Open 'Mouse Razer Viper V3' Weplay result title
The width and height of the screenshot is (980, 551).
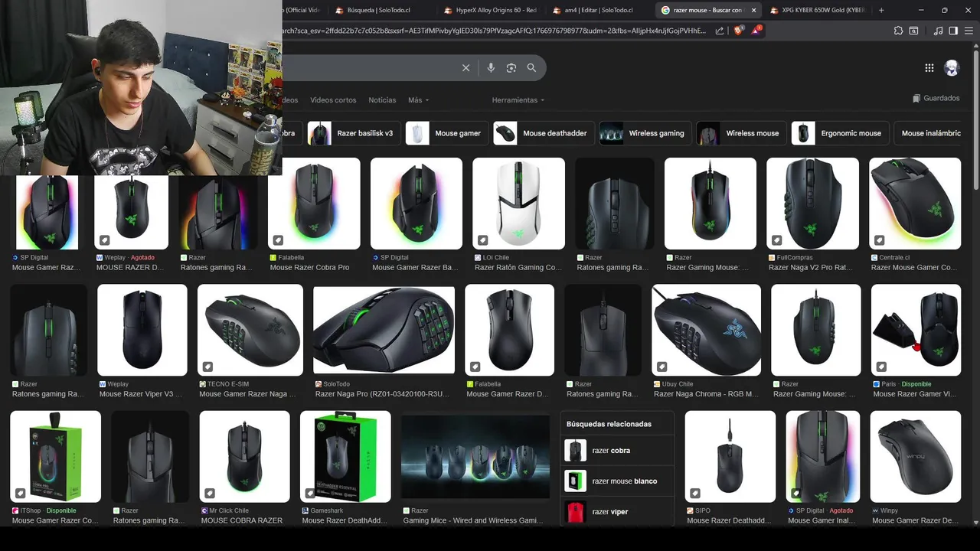(141, 394)
